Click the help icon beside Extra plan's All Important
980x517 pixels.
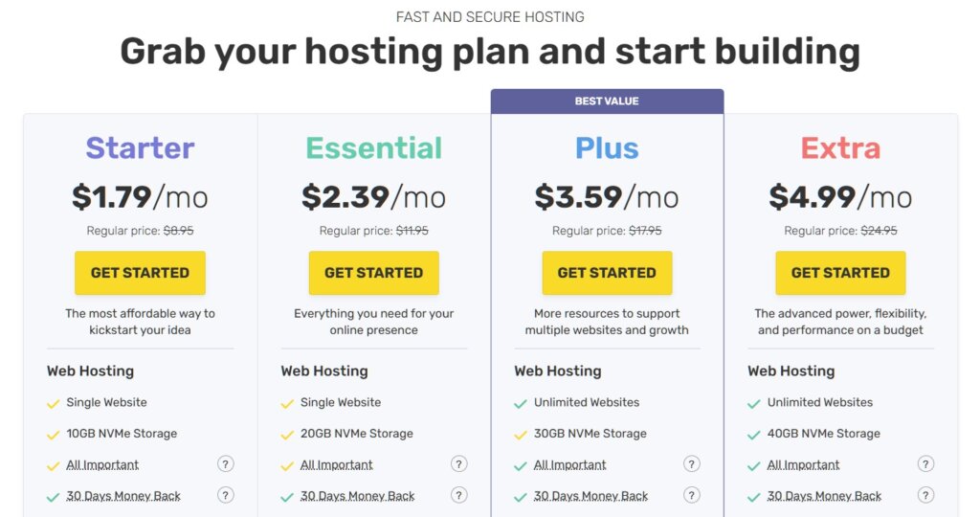925,464
